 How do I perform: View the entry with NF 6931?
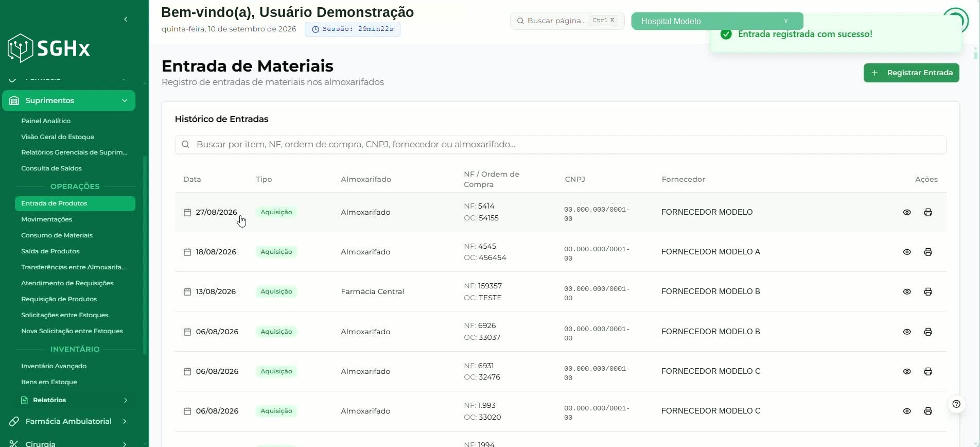907,371
